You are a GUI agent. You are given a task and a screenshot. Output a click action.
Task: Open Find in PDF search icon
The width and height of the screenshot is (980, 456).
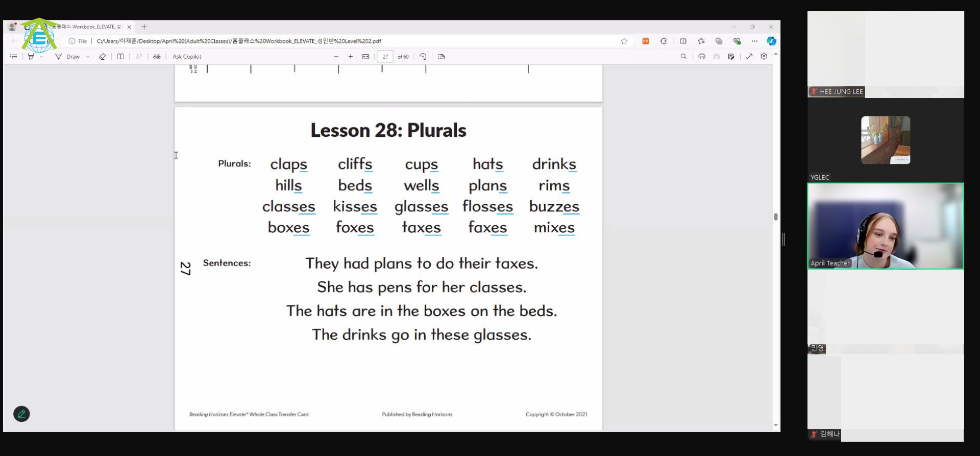pyautogui.click(x=683, y=57)
